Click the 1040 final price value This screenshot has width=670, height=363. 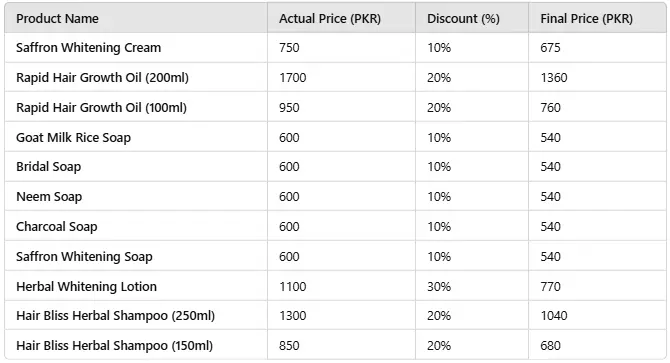(554, 316)
